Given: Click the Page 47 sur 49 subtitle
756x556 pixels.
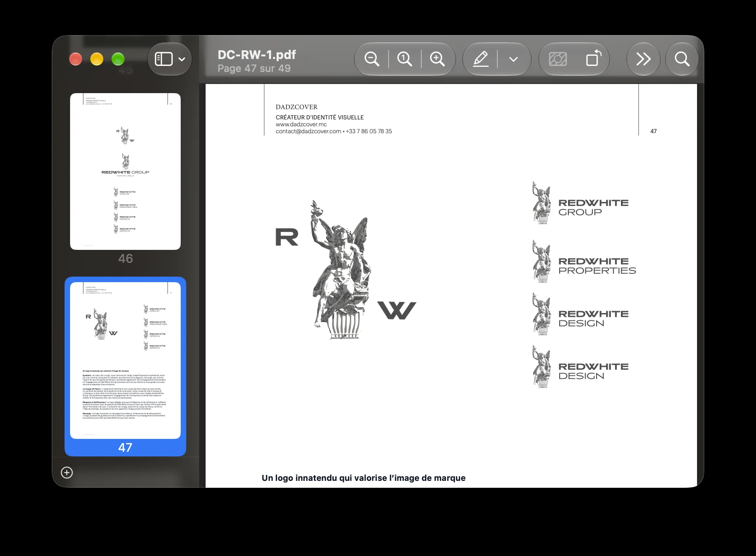Looking at the screenshot, I should pos(254,69).
